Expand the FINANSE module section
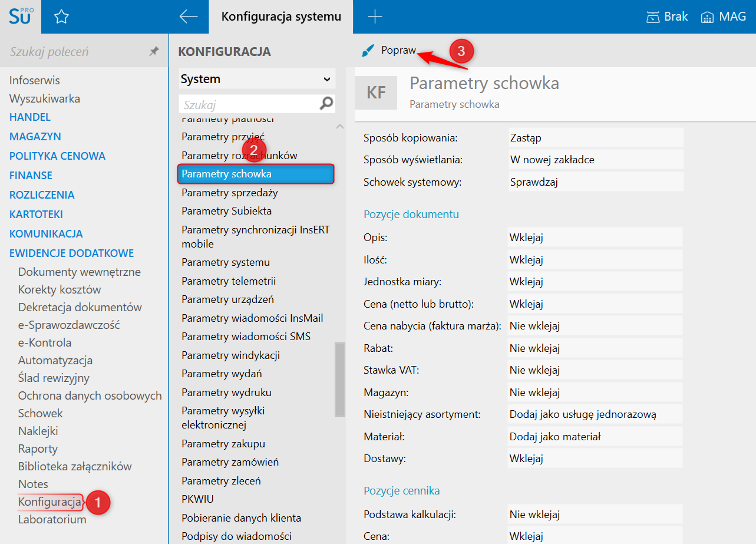The width and height of the screenshot is (756, 544). 31,176
